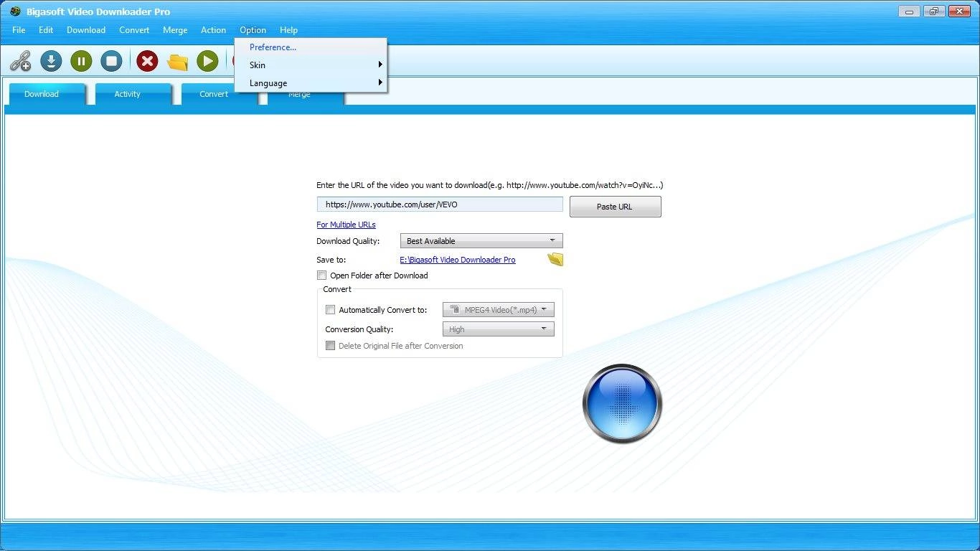Click the Paste URL link-plus toolbar icon

20,61
